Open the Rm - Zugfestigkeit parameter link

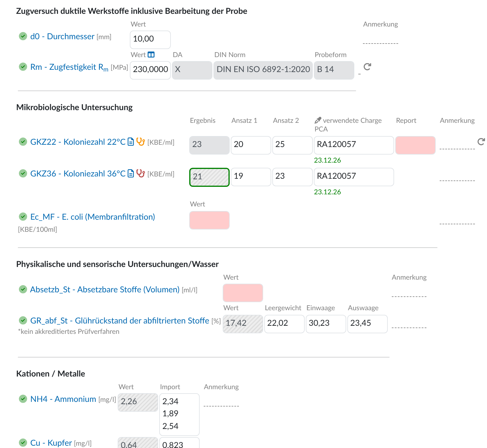click(69, 67)
